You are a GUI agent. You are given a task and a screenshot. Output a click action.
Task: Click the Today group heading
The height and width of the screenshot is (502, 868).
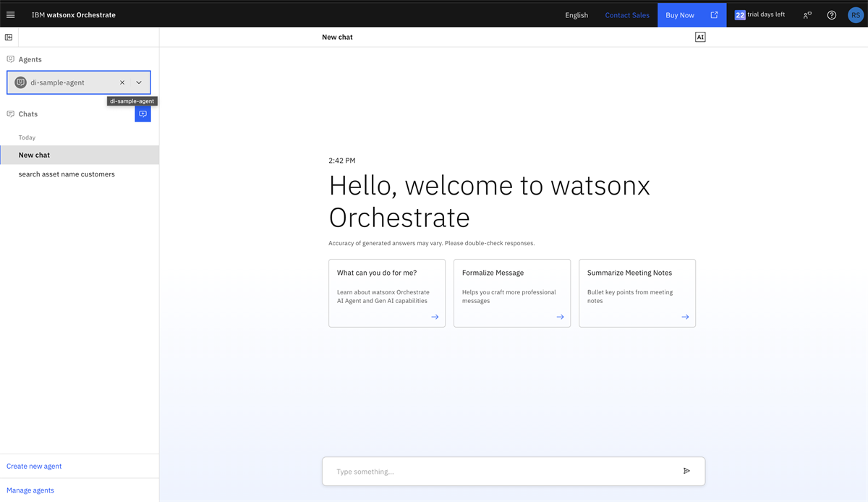pos(27,137)
